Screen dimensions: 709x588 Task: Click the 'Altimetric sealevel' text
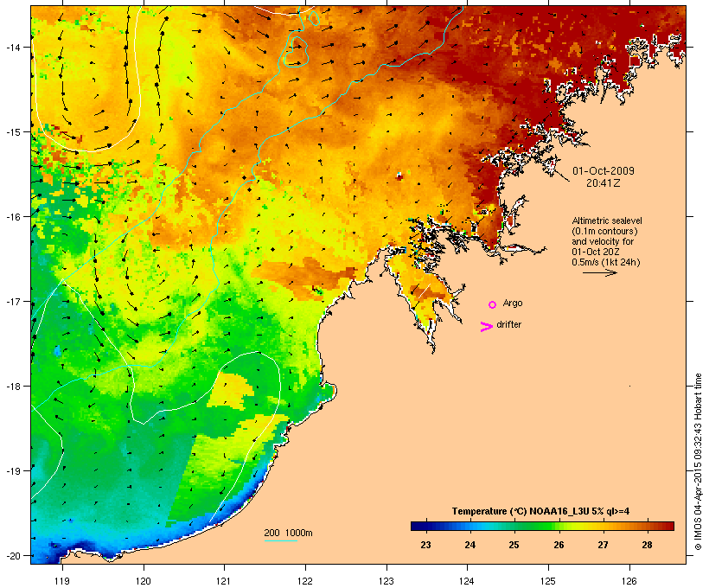point(607,220)
